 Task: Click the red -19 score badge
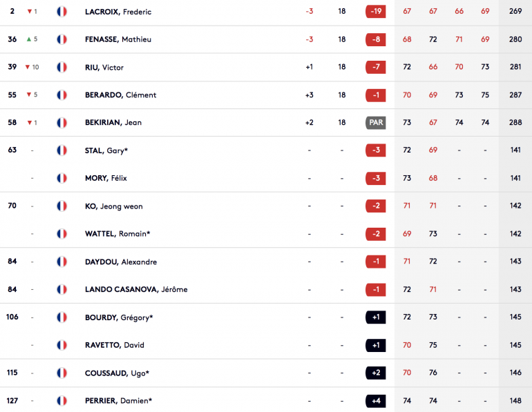click(x=376, y=12)
